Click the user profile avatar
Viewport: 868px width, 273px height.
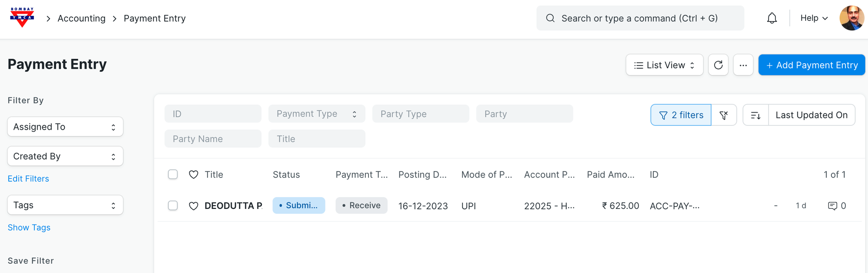coord(851,18)
